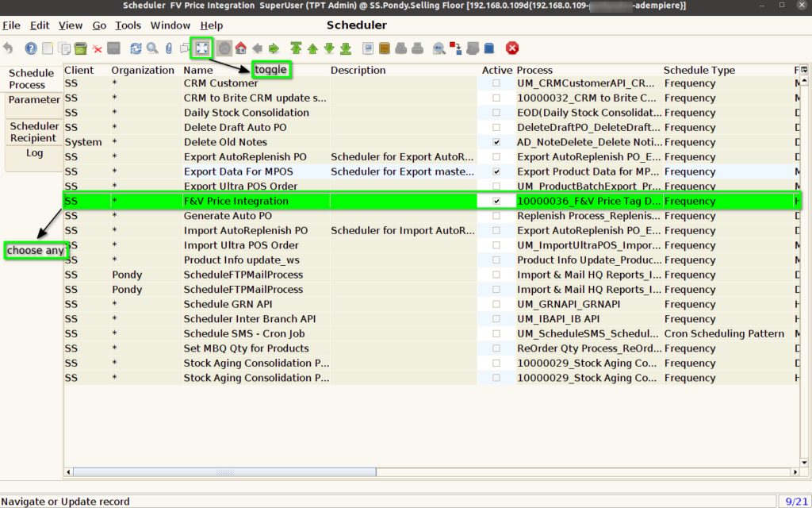Viewport: 812px width, 508px height.
Task: Open the Tools menu
Action: coord(128,25)
